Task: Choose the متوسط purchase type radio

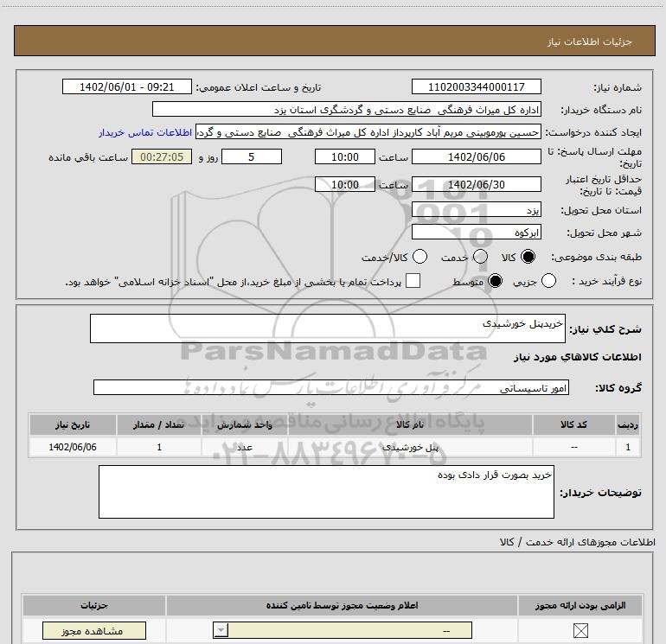Action: (496, 281)
